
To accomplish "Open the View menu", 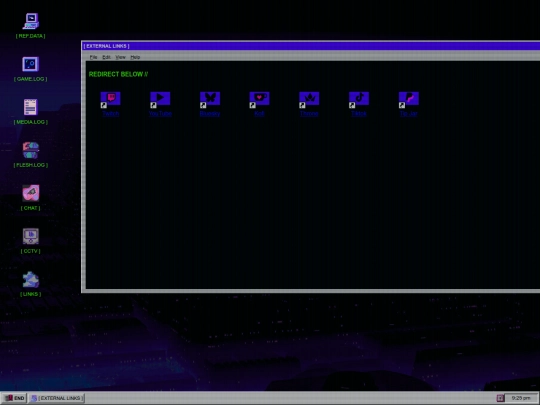I will 120,57.
